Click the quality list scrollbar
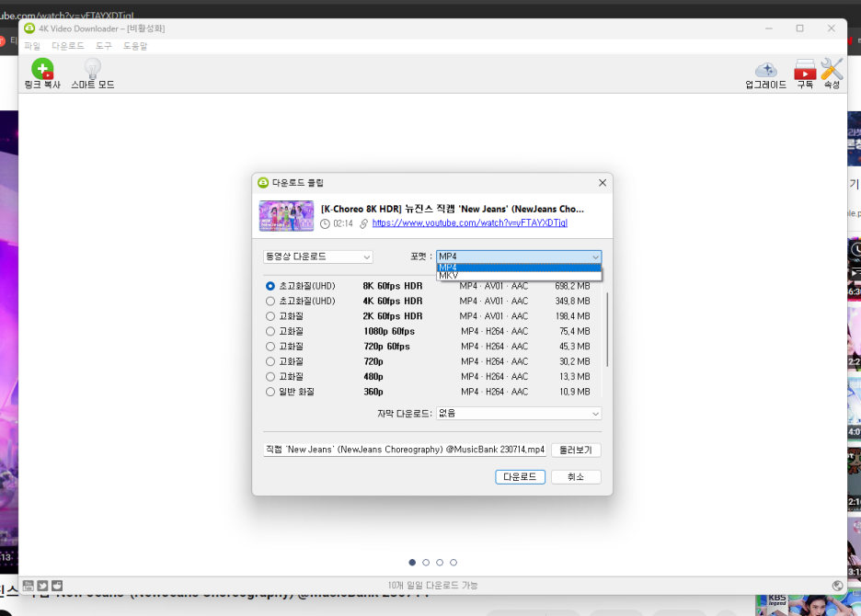This screenshot has height=616, width=861. click(x=607, y=329)
